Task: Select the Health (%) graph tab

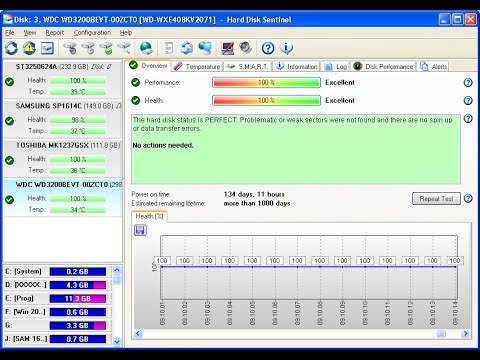Action: pos(149,216)
